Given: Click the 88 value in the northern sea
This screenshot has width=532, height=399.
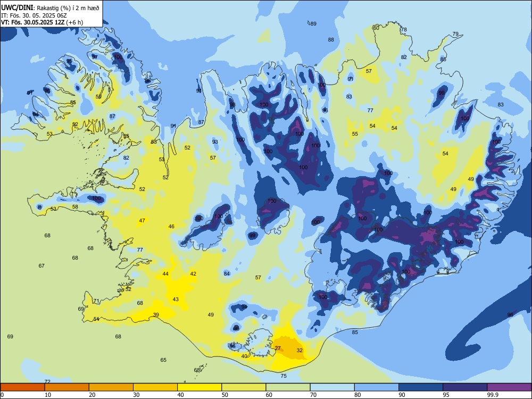Looking at the screenshot, I should click(x=331, y=40).
